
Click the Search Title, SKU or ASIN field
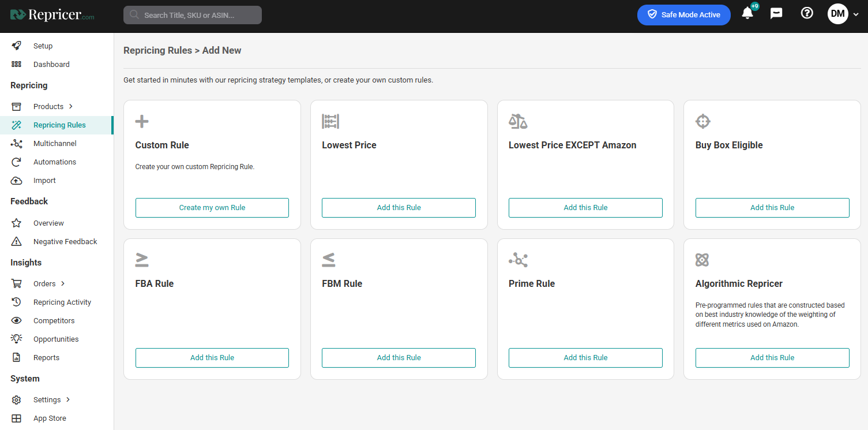pos(193,15)
